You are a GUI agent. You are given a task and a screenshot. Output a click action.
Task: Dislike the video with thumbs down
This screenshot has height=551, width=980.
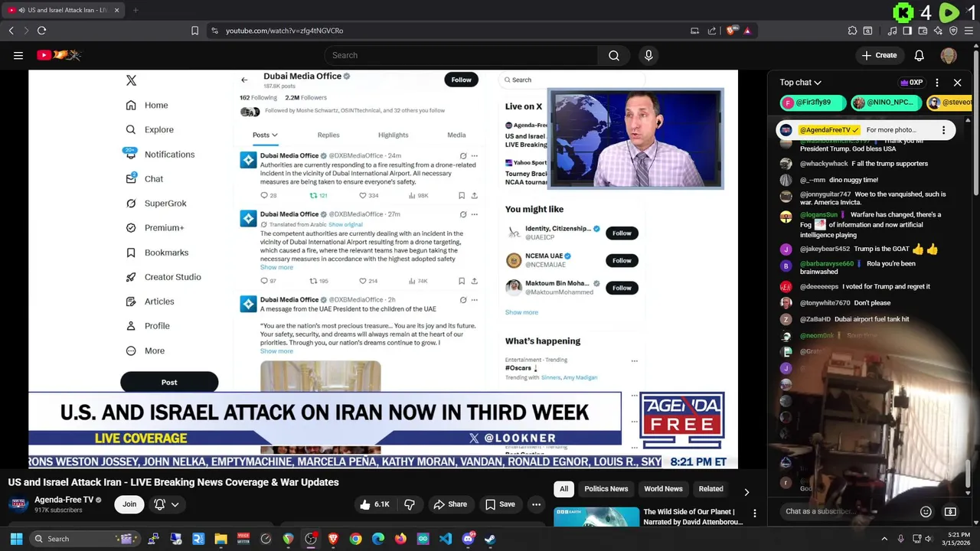click(x=410, y=504)
